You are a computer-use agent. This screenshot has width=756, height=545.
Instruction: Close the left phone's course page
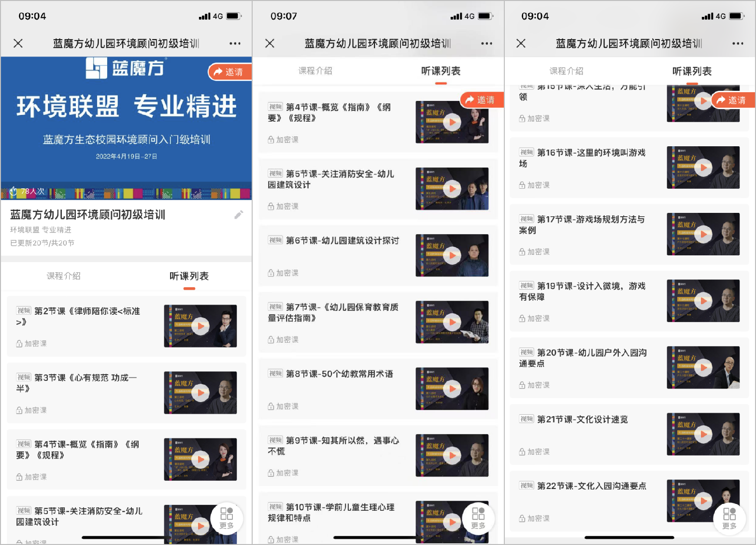tap(18, 43)
